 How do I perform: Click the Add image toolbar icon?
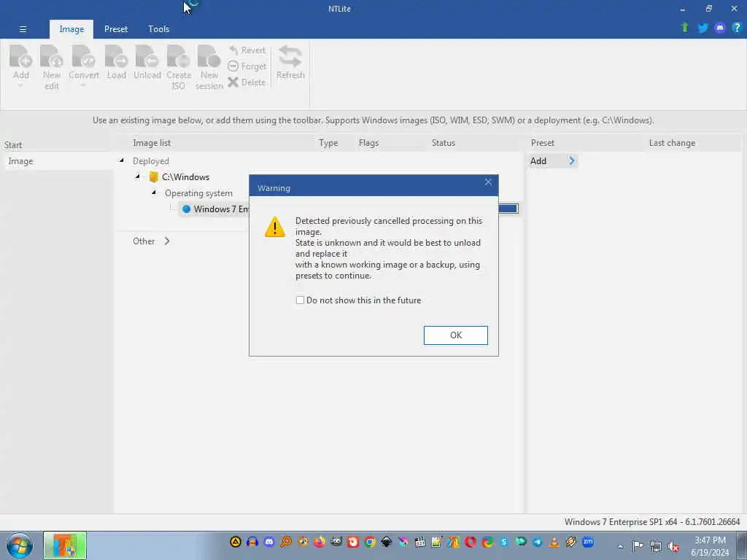(21, 57)
